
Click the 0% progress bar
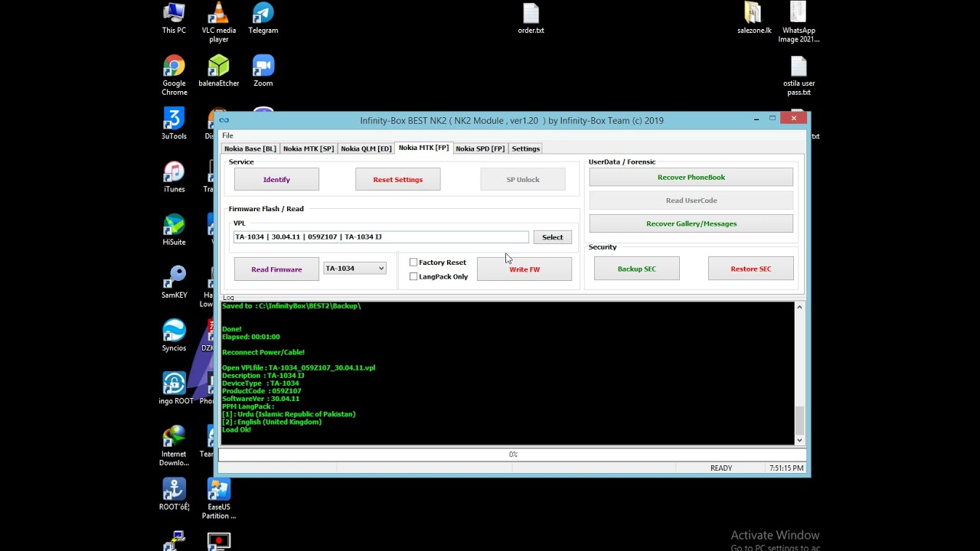coord(512,455)
